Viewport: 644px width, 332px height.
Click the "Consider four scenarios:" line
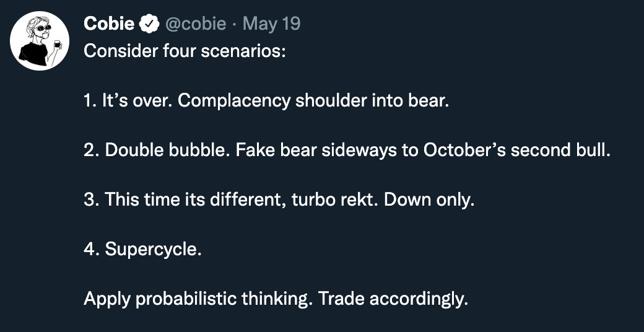[184, 50]
